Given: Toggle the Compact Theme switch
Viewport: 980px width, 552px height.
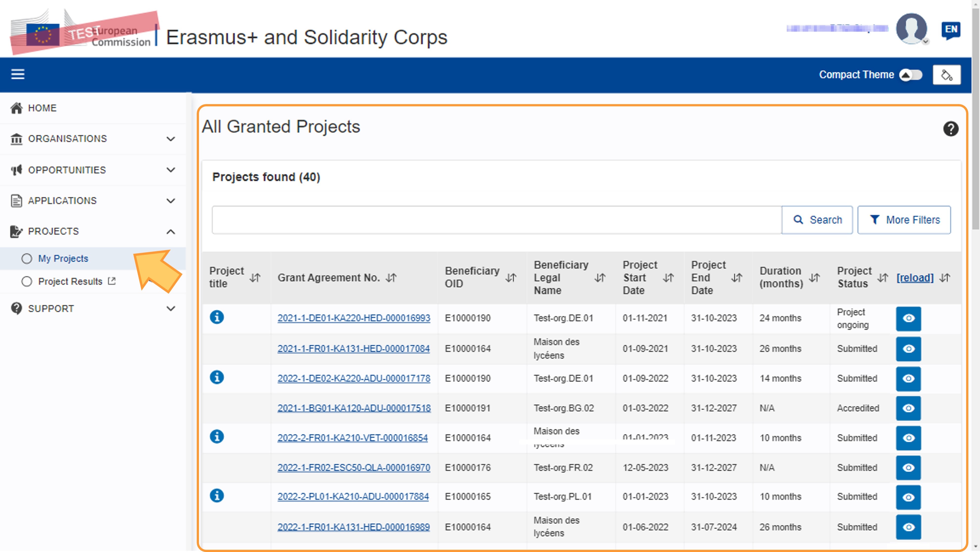Looking at the screenshot, I should (911, 74).
